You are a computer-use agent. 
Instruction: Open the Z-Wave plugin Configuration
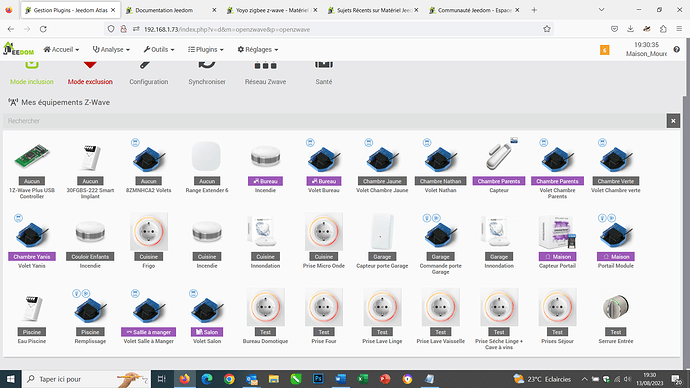click(149, 74)
